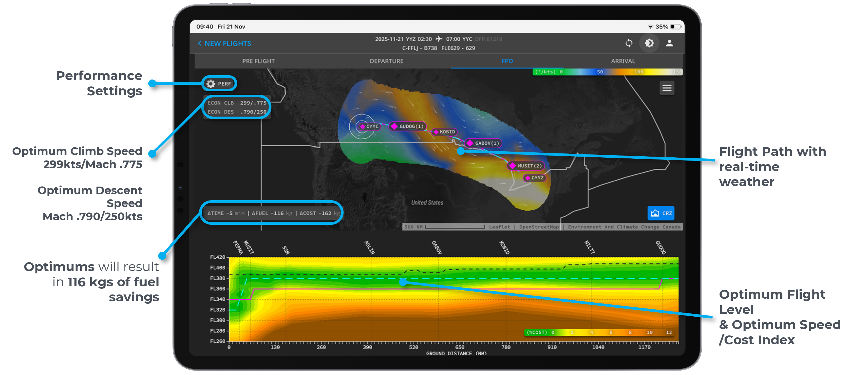Click the flight info C-FFLJ - B738 text

(x=419, y=48)
